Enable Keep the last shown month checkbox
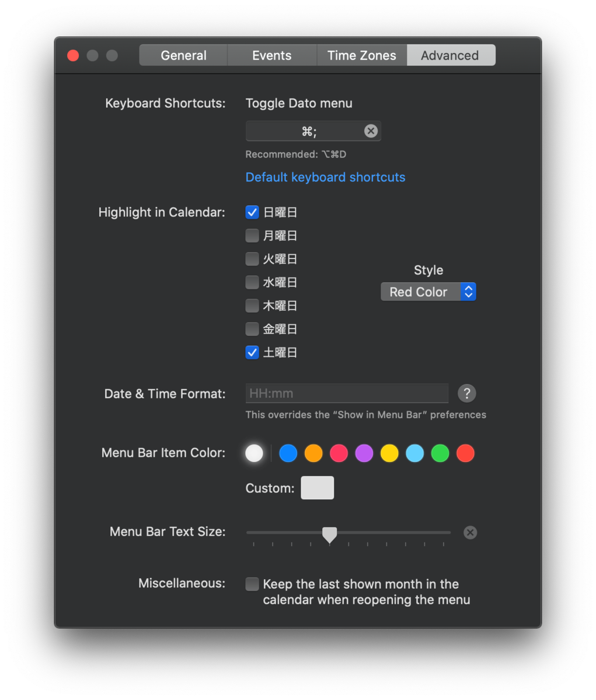Image resolution: width=596 pixels, height=700 pixels. pos(252,584)
